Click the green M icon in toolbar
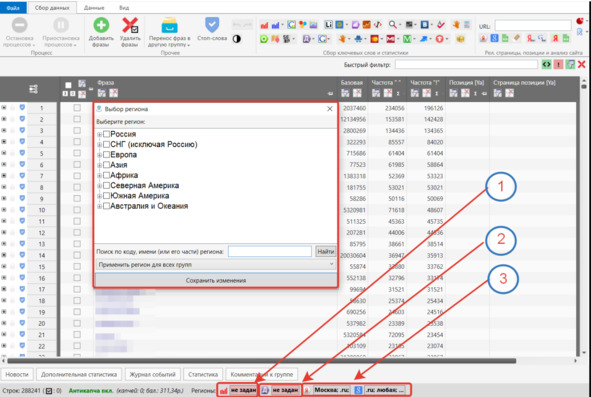The height and width of the screenshot is (397, 591). pos(407,39)
